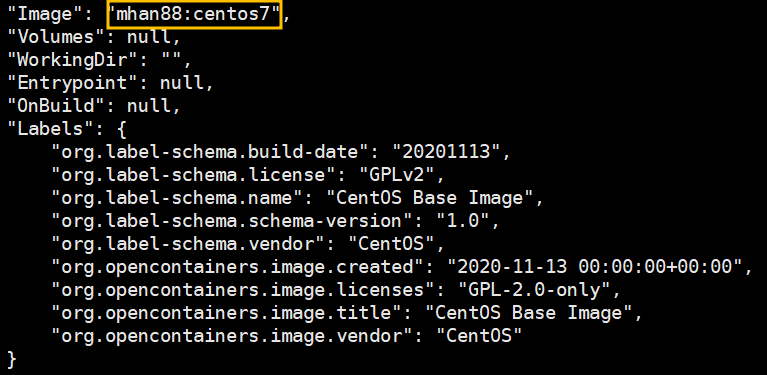Click the org.label-schema.build-date key
Viewport: 767px width, 375px height.
(211, 152)
